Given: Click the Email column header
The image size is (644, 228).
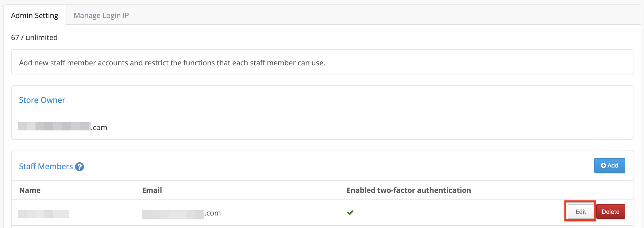Looking at the screenshot, I should click(x=152, y=190).
